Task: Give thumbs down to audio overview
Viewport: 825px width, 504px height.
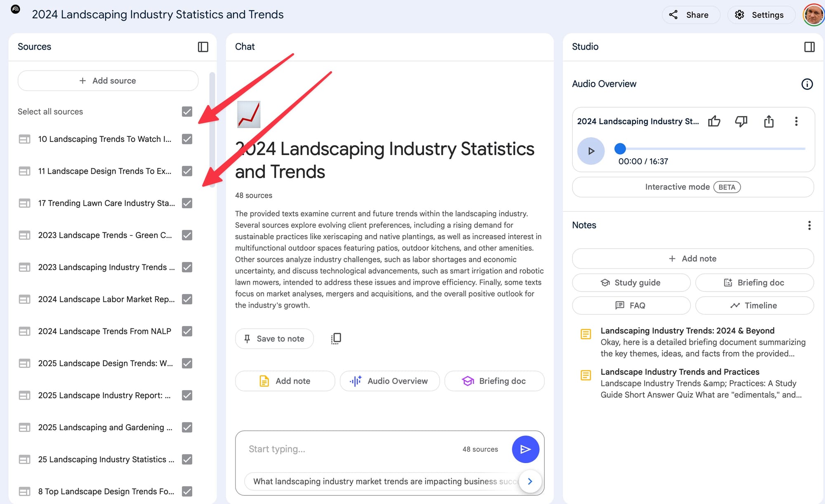Action: click(741, 121)
